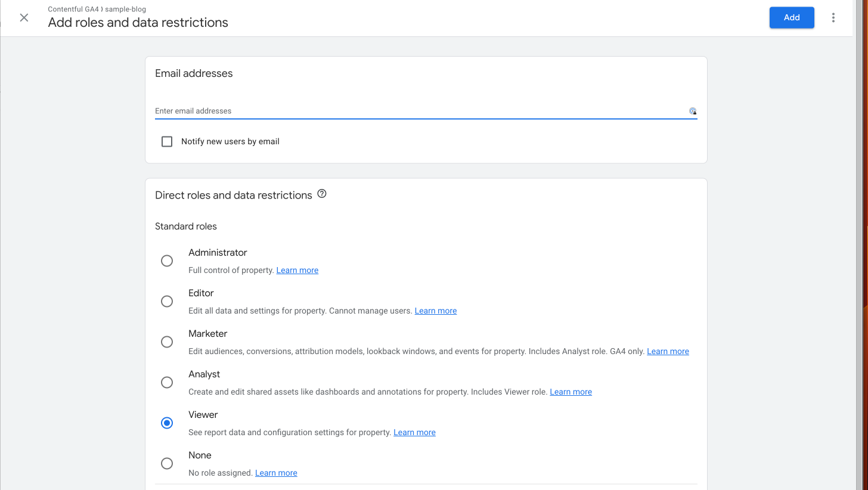Click Learn more link under Viewer

[414, 433]
